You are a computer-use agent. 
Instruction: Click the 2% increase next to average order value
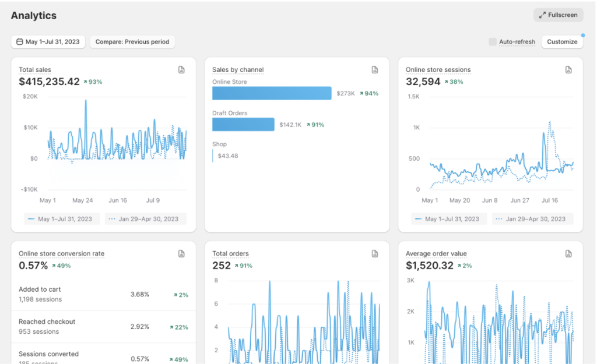(465, 266)
